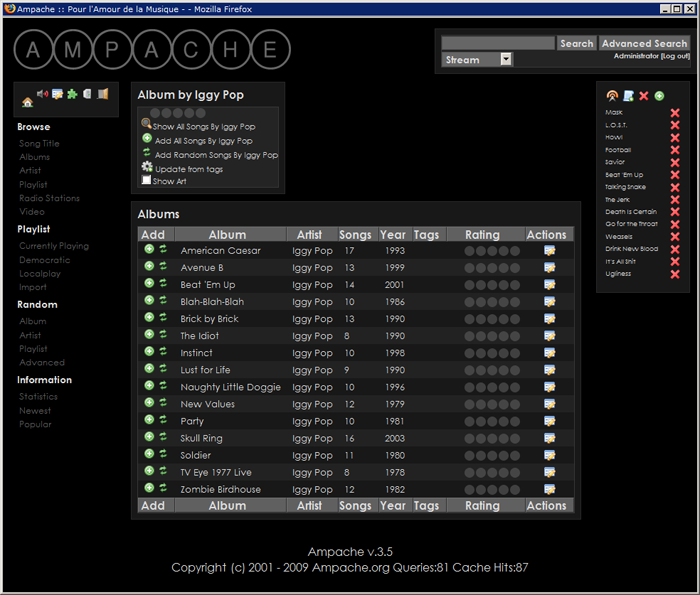Add random songs from Avenue B album

pos(163,266)
